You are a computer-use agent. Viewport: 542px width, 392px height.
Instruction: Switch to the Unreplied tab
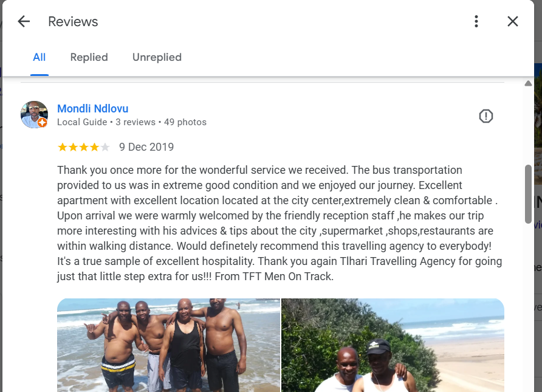157,57
